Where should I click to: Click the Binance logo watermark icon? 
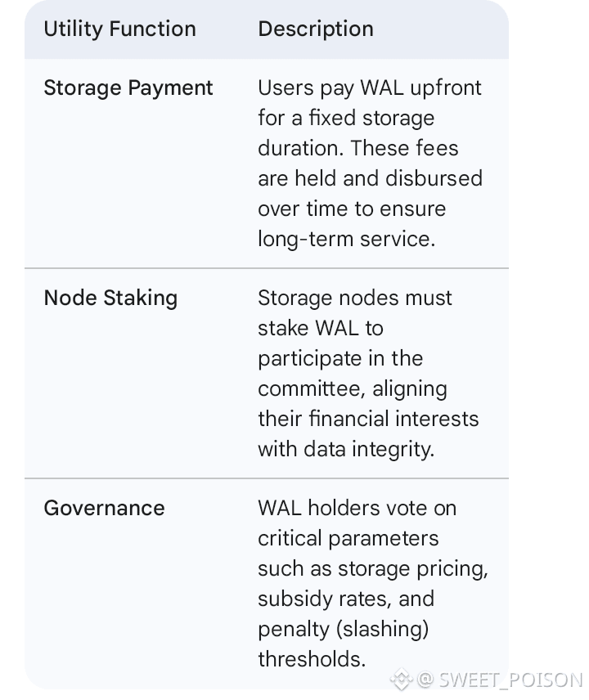[x=401, y=679]
